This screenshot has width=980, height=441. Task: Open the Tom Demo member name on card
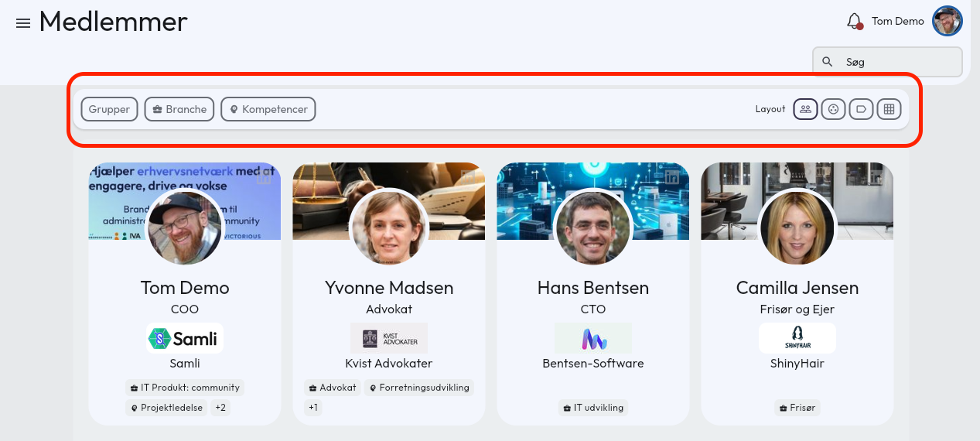185,288
